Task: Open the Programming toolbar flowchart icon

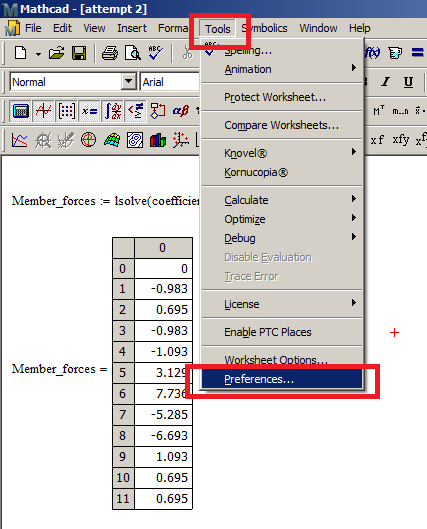Action: [x=158, y=111]
